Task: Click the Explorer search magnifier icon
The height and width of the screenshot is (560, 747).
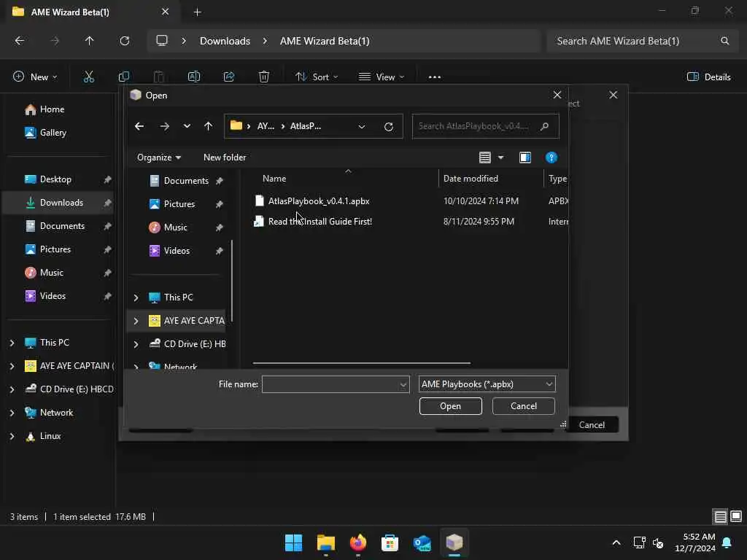Action: point(724,41)
